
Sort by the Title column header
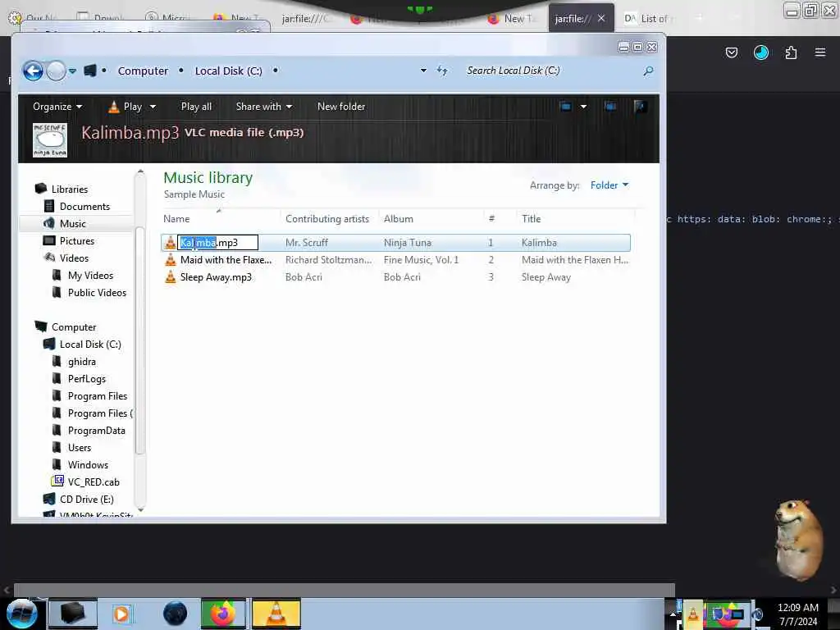pyautogui.click(x=531, y=218)
